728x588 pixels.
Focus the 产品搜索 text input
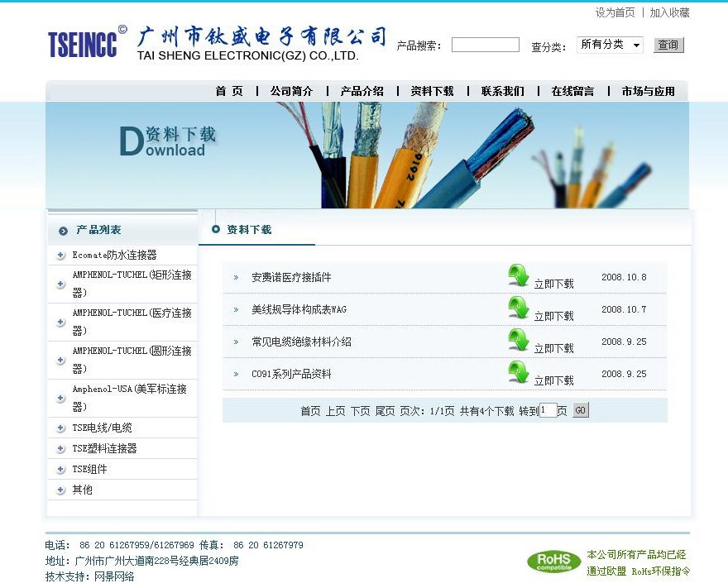(x=485, y=45)
